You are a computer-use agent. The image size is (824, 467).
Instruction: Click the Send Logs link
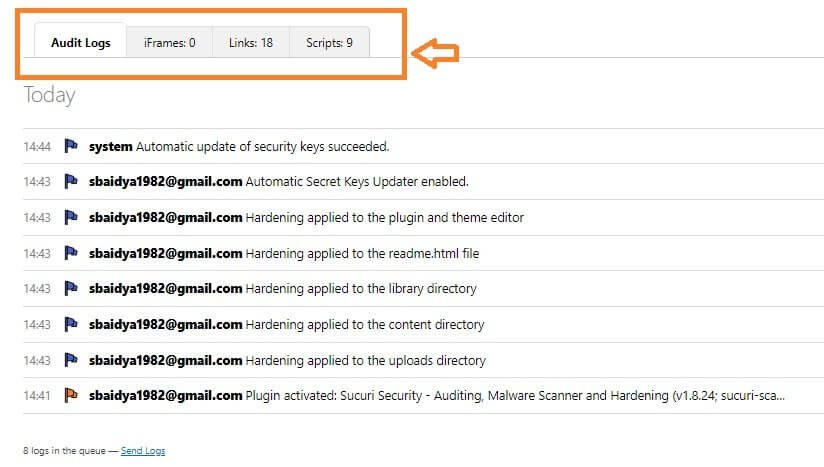(143, 451)
